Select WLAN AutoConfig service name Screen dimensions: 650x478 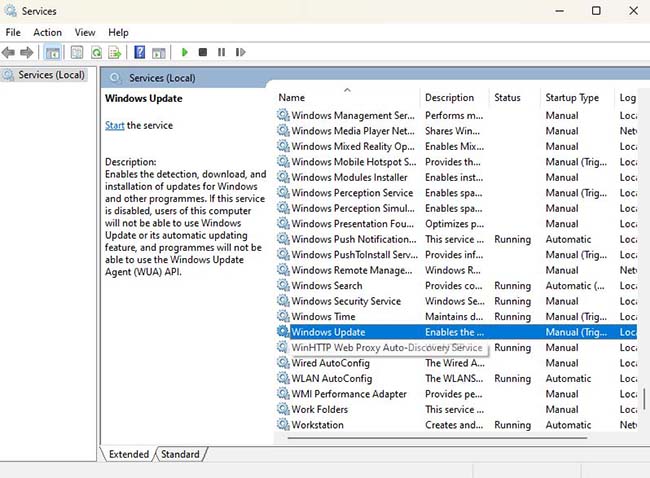[332, 378]
